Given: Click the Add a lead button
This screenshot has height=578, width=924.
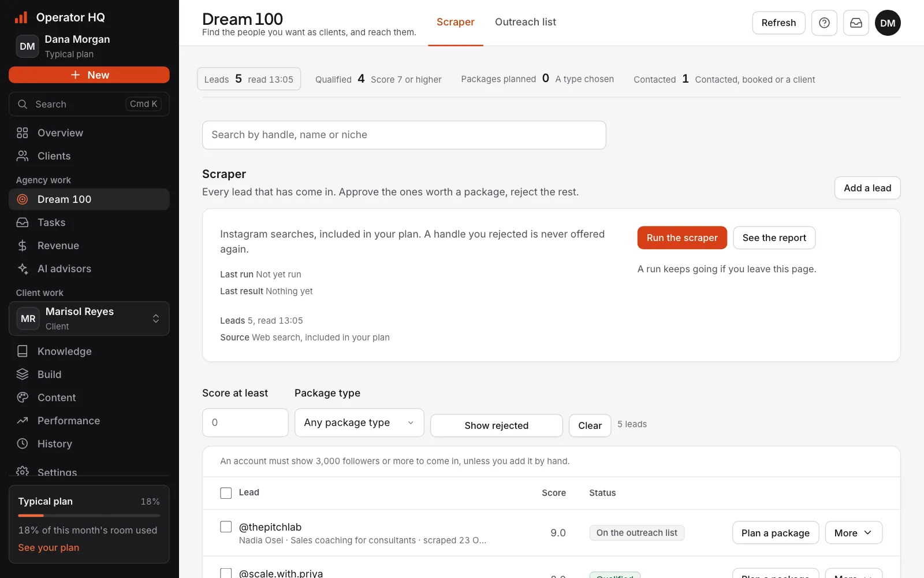Looking at the screenshot, I should click(x=867, y=188).
